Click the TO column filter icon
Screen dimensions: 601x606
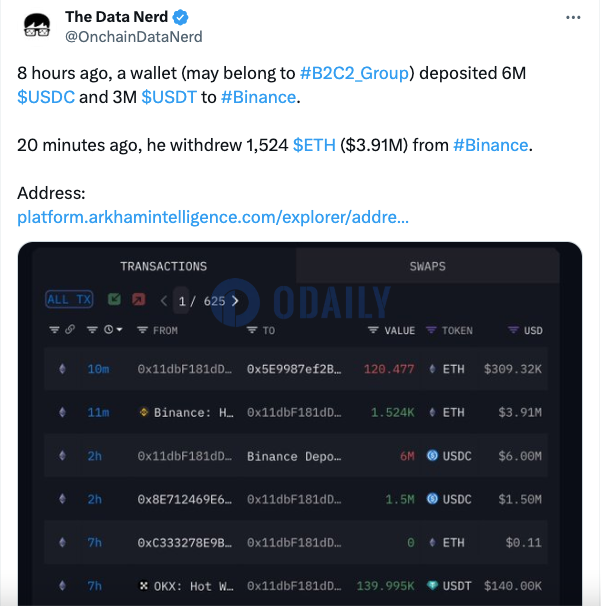[x=252, y=330]
